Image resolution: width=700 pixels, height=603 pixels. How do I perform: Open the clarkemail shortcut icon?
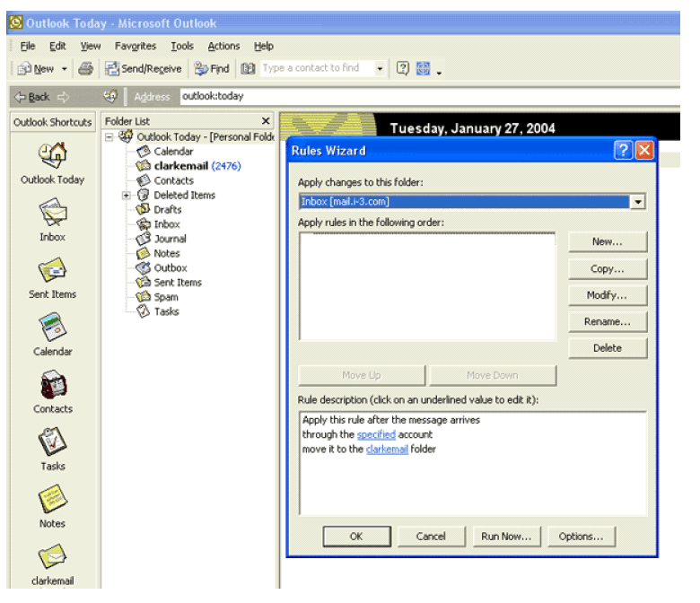click(x=52, y=556)
